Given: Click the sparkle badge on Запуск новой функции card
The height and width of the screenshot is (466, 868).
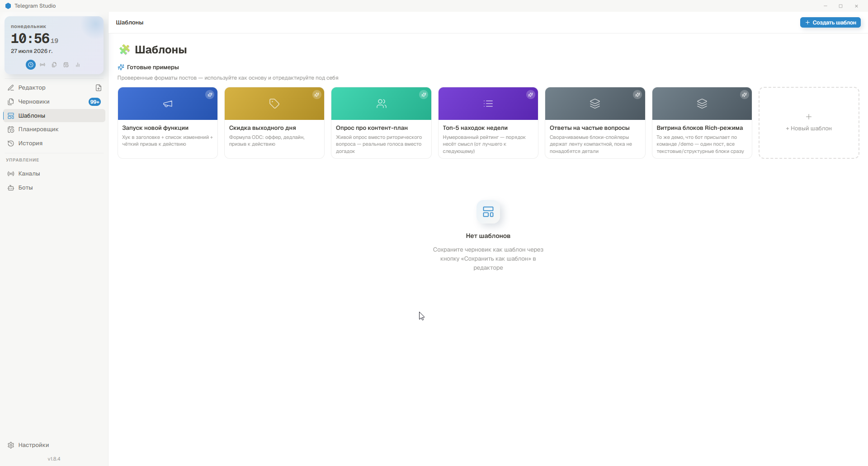Looking at the screenshot, I should tap(210, 95).
